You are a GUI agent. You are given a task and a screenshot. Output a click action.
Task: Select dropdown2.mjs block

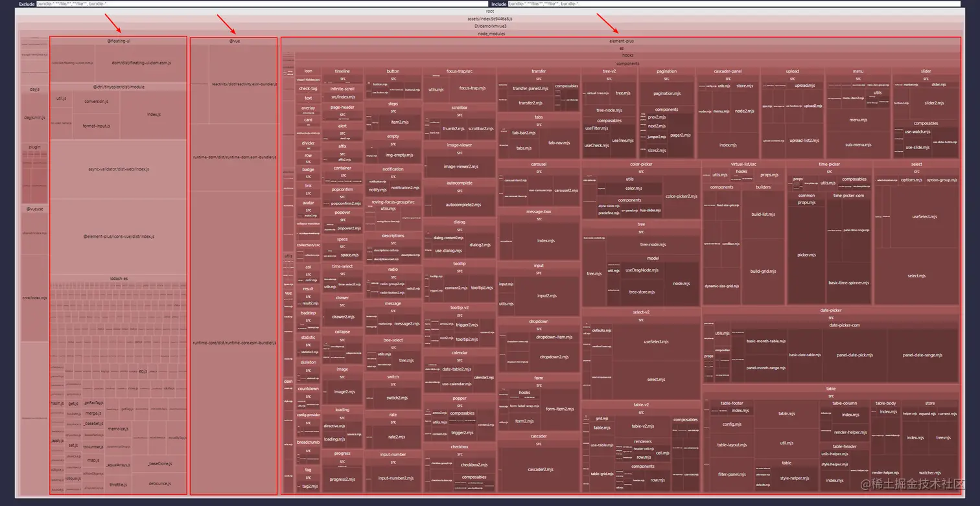click(555, 357)
